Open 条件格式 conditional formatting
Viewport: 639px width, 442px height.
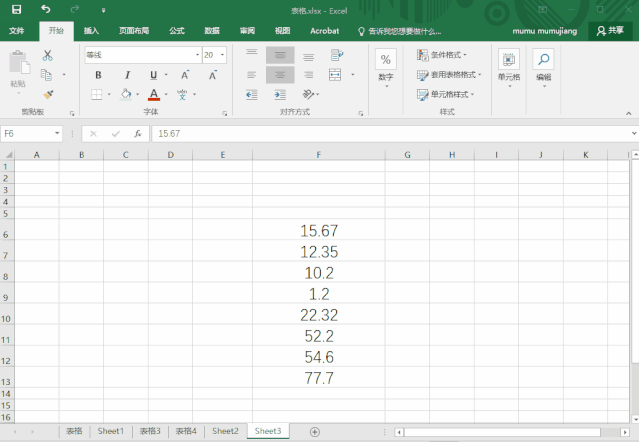(442, 55)
